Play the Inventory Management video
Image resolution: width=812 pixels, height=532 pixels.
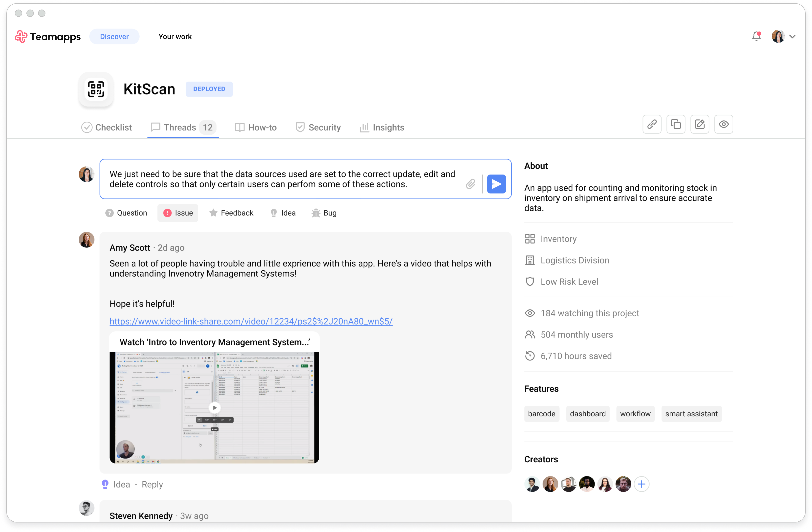pyautogui.click(x=215, y=407)
